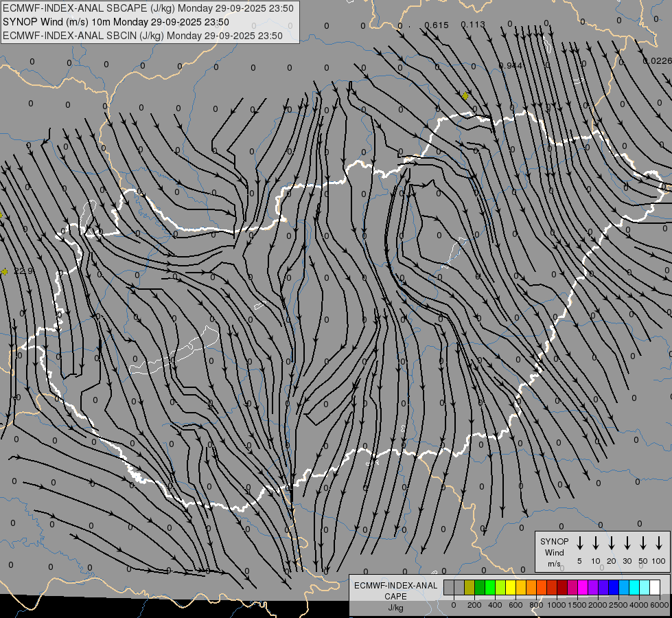Click the 0.944 value on the map
Screen dimensions: 672x618
tap(511, 66)
